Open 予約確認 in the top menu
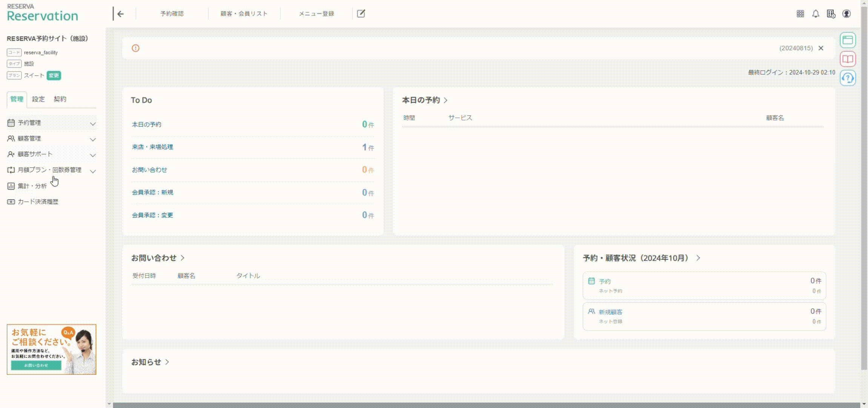The image size is (868, 408). click(172, 14)
